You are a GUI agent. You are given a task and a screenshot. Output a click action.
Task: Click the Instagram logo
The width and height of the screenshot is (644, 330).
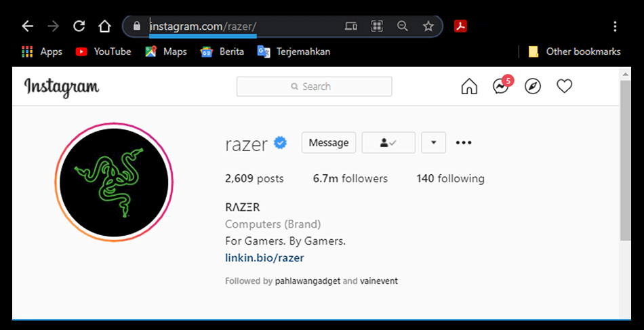click(62, 87)
